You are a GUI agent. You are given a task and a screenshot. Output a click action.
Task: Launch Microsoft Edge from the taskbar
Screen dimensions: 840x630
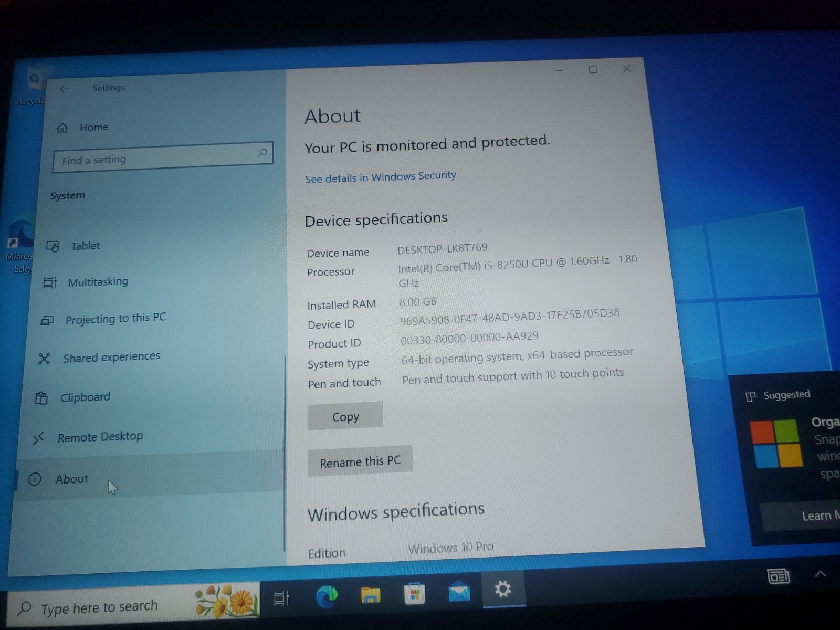[x=327, y=596]
